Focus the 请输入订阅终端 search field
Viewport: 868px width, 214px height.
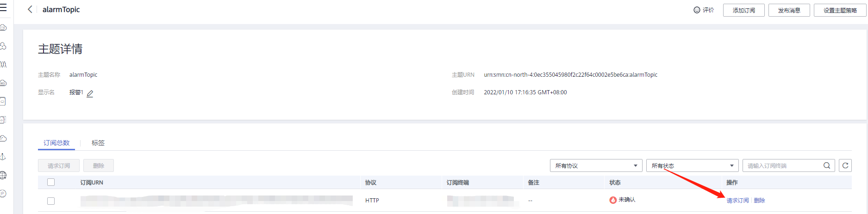click(x=782, y=165)
